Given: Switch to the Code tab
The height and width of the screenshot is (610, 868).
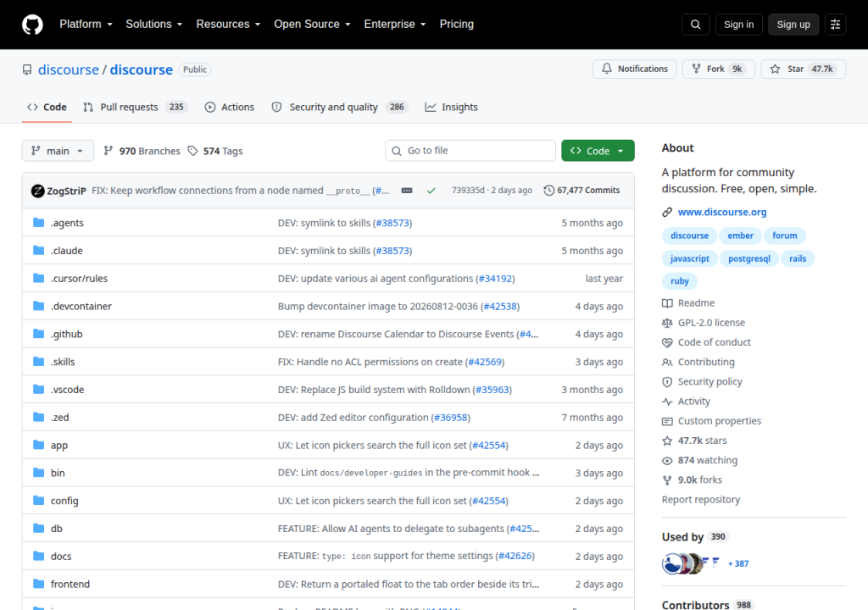Looking at the screenshot, I should [x=47, y=108].
